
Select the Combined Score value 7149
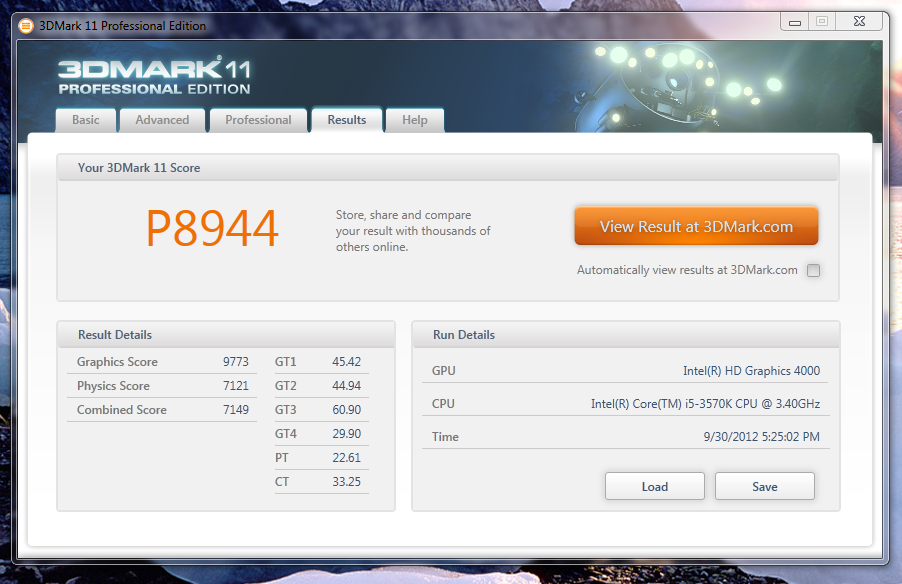click(236, 410)
